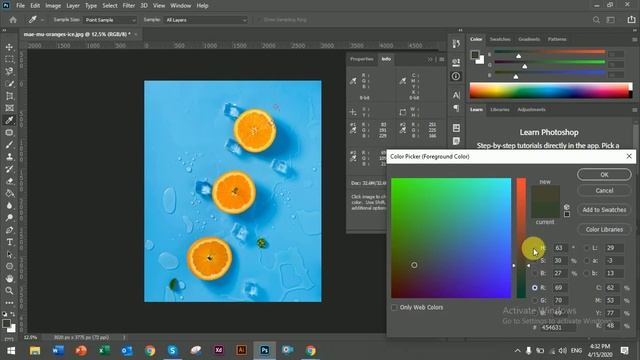Select the L radio button in Color Picker
640x360 pixels.
tap(587, 248)
